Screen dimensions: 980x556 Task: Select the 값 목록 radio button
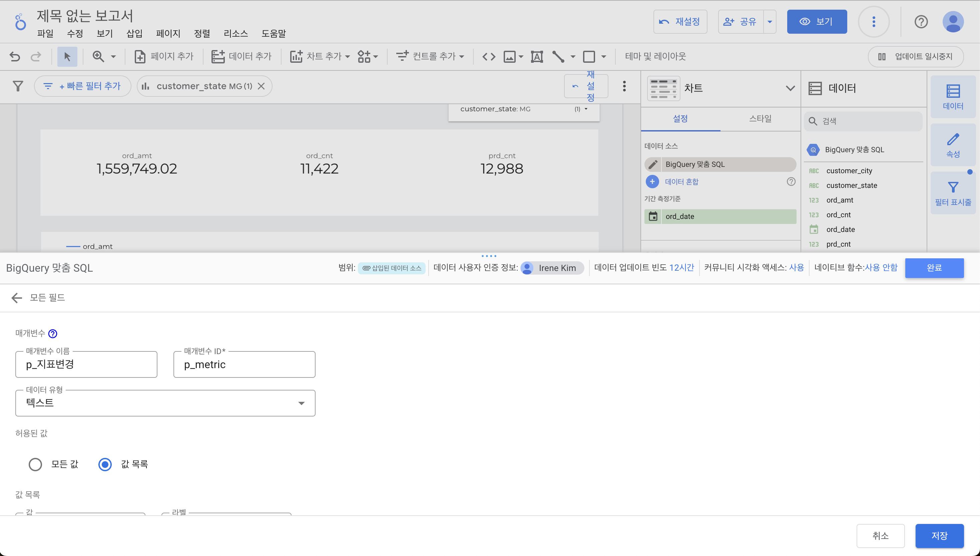pos(105,464)
